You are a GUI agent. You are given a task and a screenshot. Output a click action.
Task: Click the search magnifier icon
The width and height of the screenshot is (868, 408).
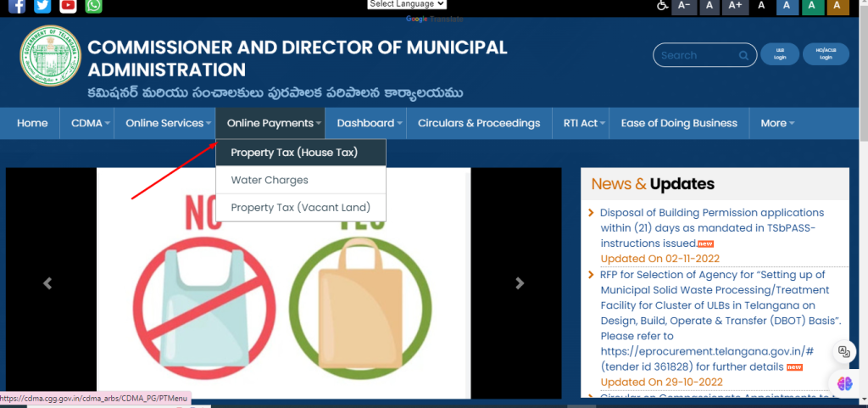click(743, 55)
